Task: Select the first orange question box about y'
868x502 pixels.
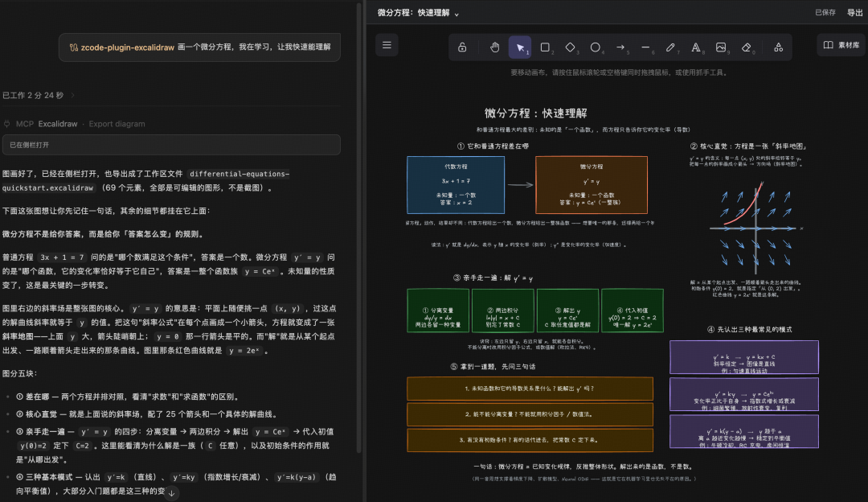Action: (530, 389)
